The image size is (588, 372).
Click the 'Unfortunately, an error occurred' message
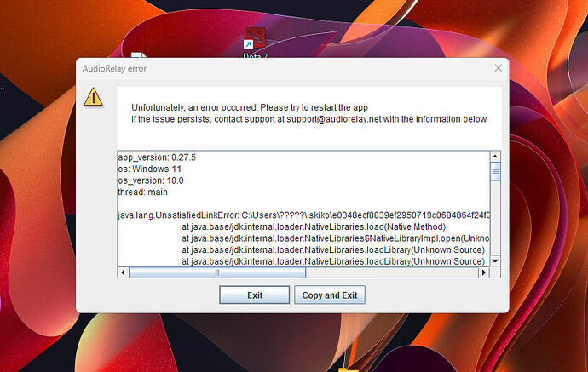coord(250,107)
